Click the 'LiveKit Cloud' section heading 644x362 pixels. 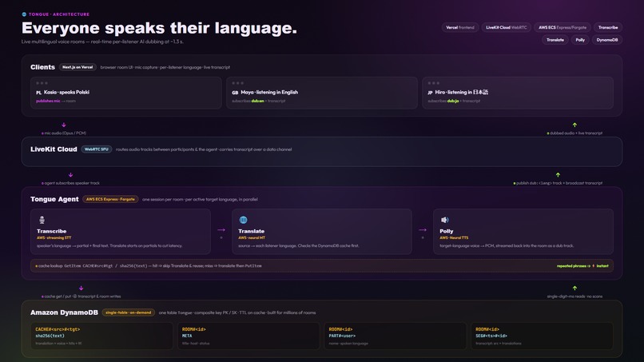(x=54, y=149)
